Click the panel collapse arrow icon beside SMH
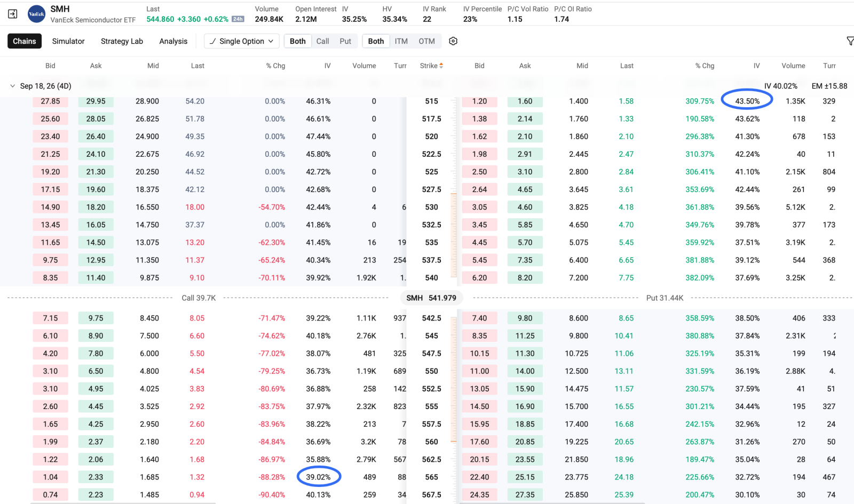Viewport: 854px width, 504px height. click(13, 14)
